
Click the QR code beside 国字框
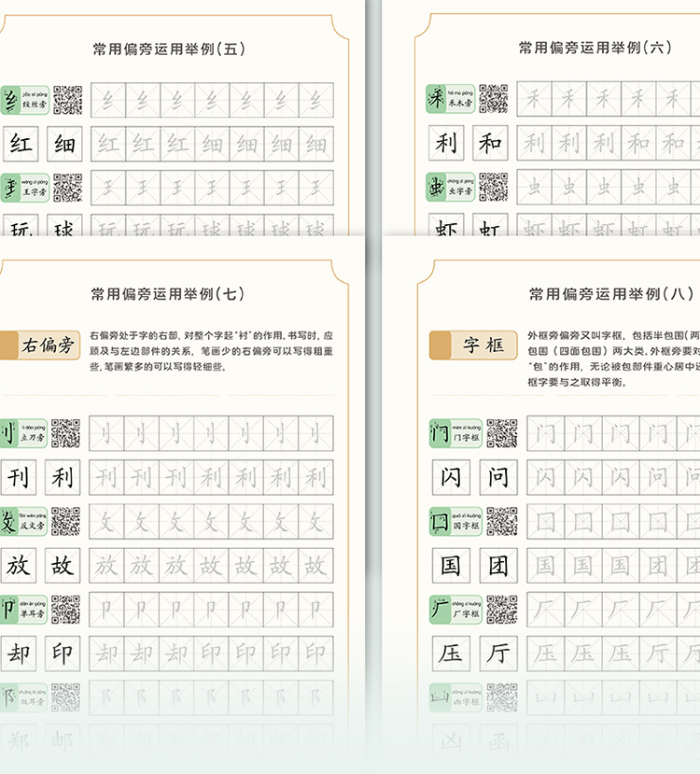(502, 521)
